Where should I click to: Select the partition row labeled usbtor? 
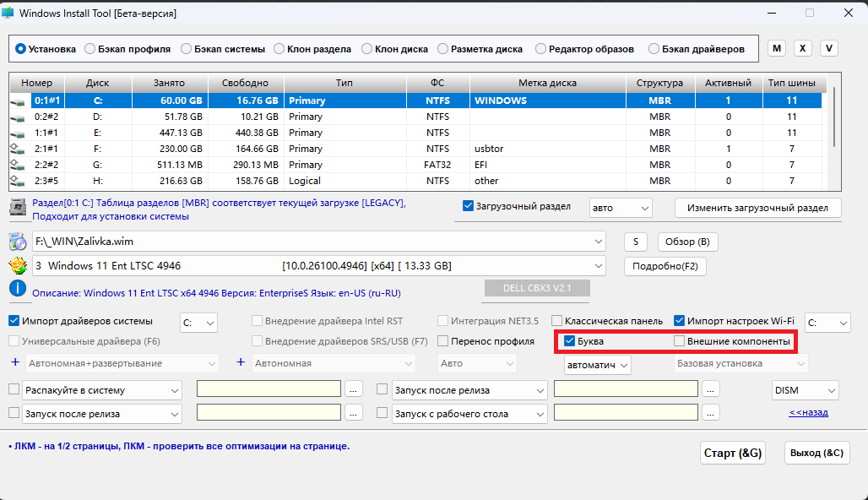point(415,149)
